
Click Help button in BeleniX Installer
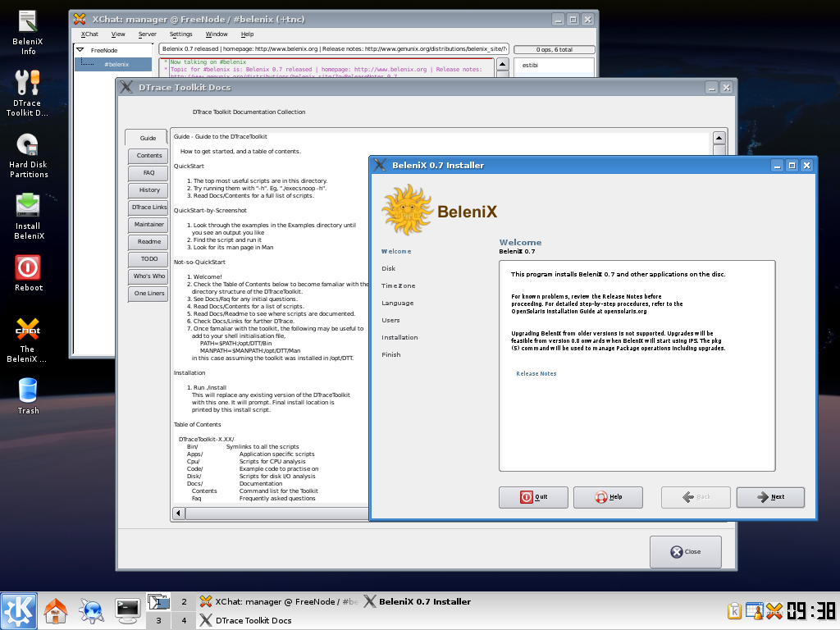608,497
